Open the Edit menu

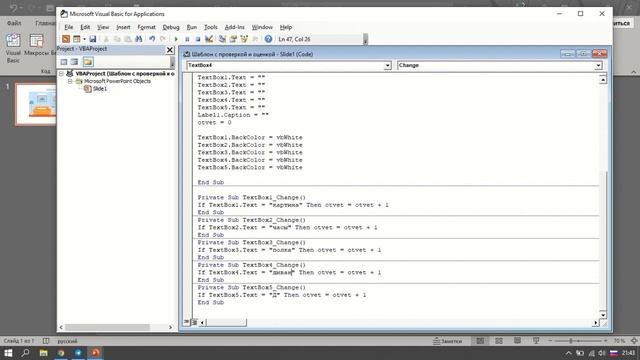click(x=85, y=27)
